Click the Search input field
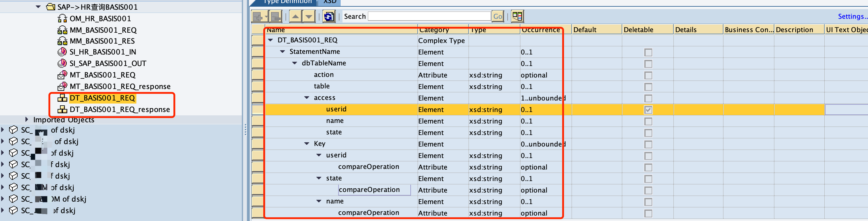 click(429, 16)
